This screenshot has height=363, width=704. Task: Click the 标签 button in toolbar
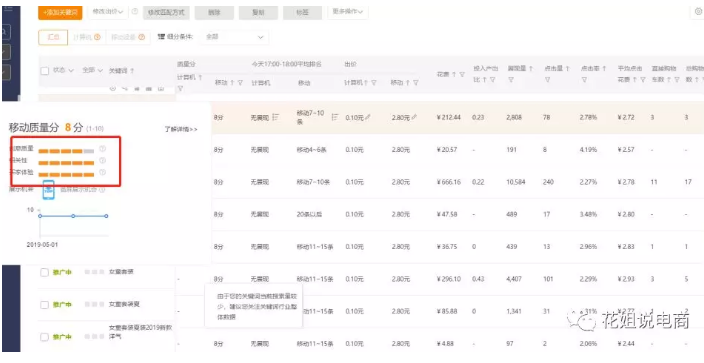[x=302, y=13]
